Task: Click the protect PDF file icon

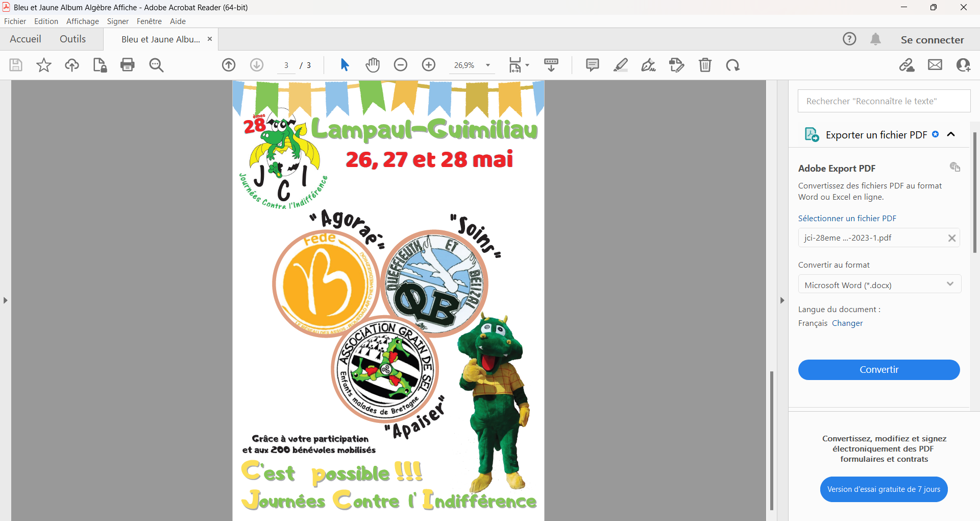Action: click(x=100, y=65)
